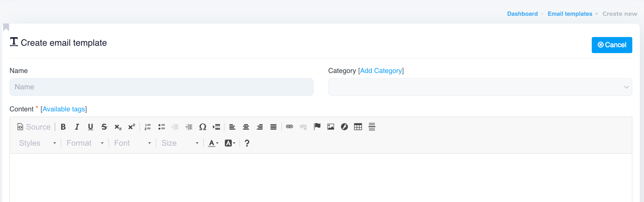
Task: Insert an image into template
Action: [331, 127]
